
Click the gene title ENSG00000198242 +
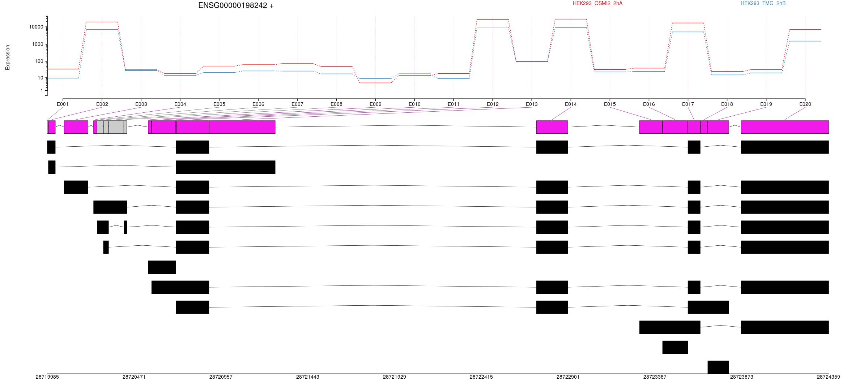coord(236,5)
